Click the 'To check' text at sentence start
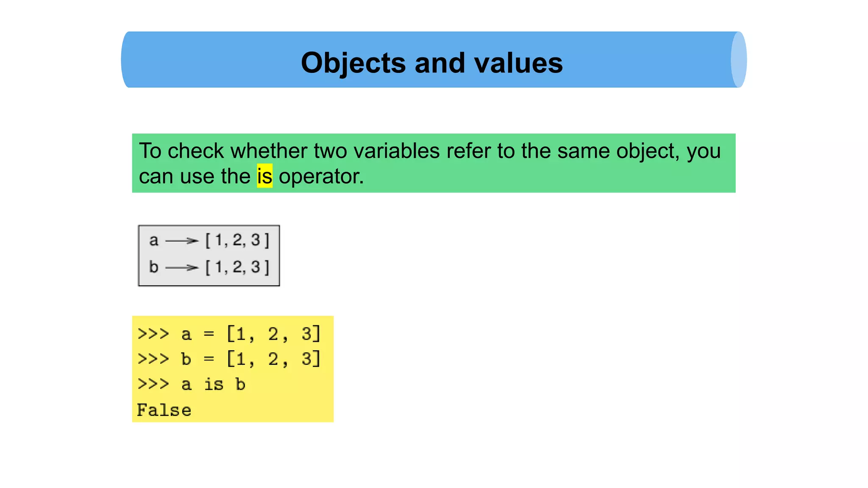The height and width of the screenshot is (488, 868). click(x=181, y=151)
